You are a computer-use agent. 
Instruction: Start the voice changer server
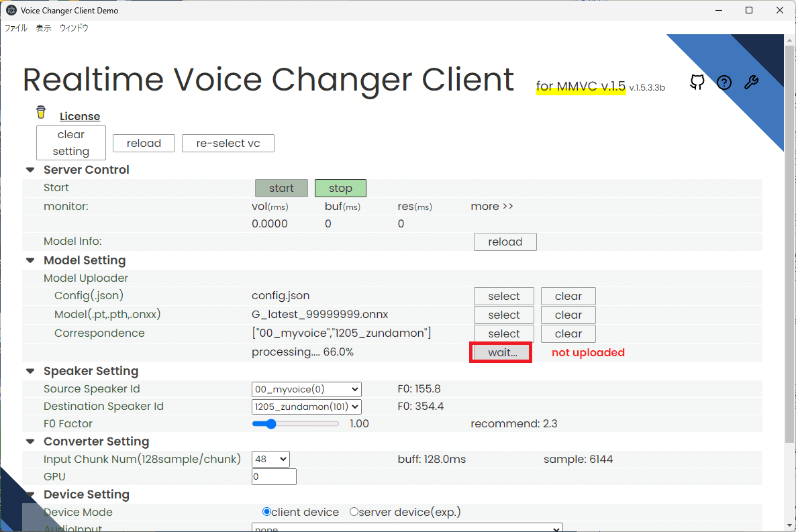coord(281,189)
